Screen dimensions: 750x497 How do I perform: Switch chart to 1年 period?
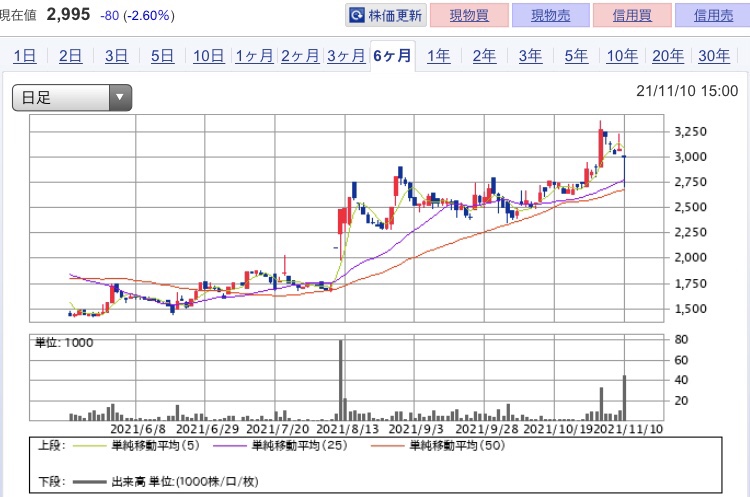click(x=438, y=56)
